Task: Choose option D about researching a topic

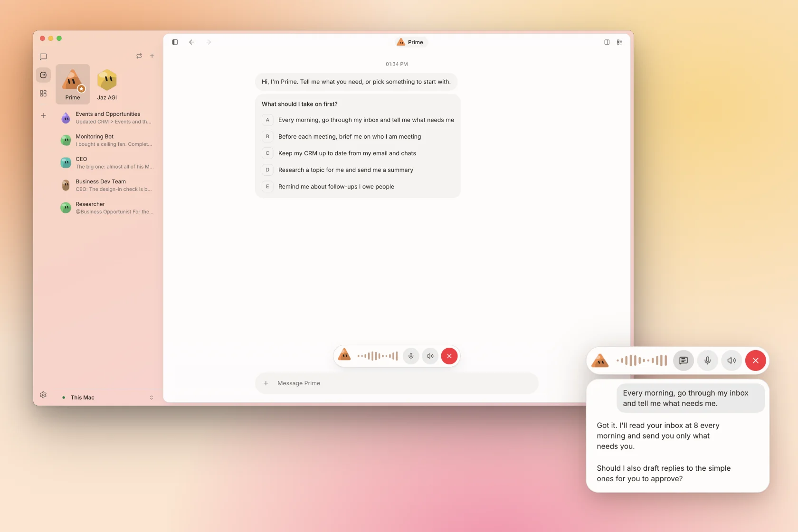Action: 358,170
